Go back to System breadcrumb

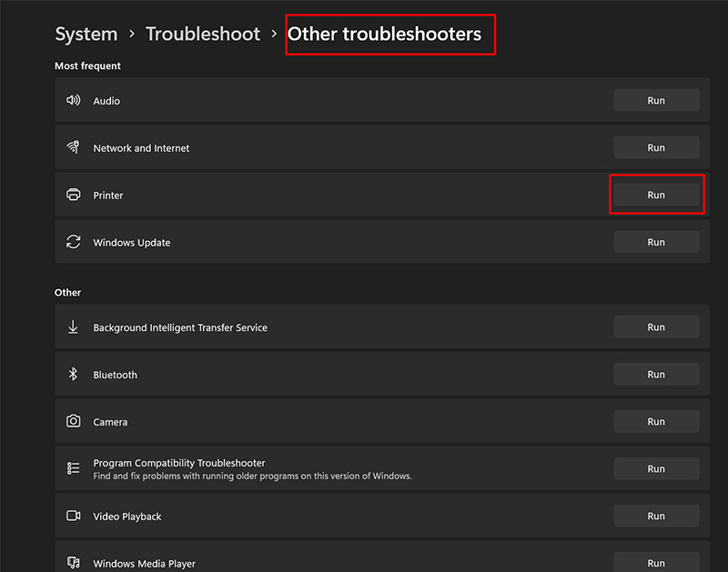coord(86,35)
